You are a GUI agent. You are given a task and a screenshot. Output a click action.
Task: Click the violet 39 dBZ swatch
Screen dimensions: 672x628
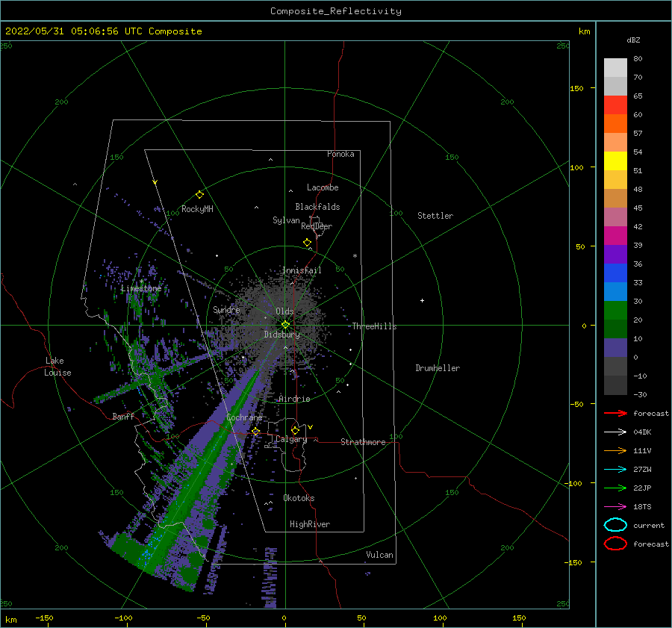pyautogui.click(x=615, y=254)
